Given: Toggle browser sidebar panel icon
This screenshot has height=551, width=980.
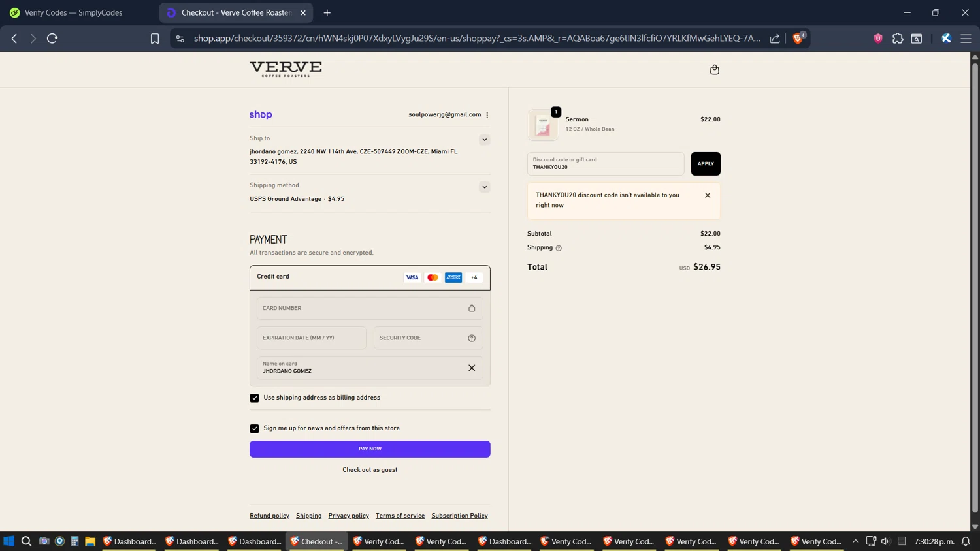Looking at the screenshot, I should (x=917, y=39).
